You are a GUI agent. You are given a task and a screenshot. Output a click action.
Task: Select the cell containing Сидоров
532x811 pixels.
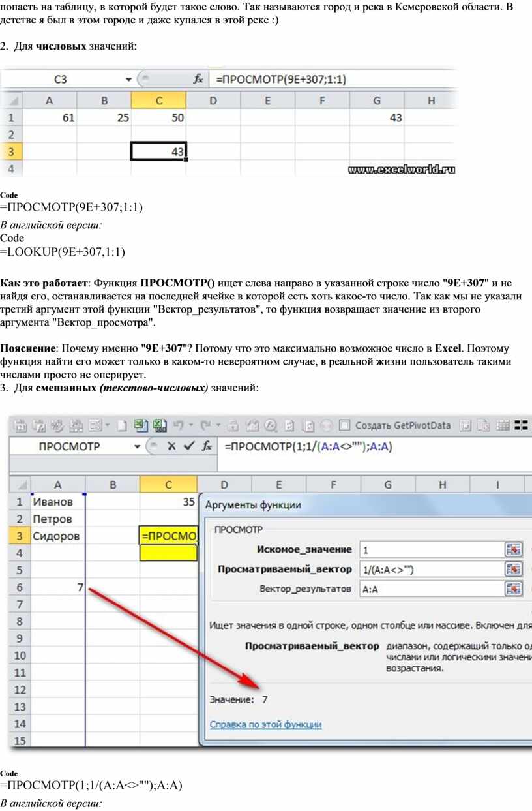click(58, 536)
